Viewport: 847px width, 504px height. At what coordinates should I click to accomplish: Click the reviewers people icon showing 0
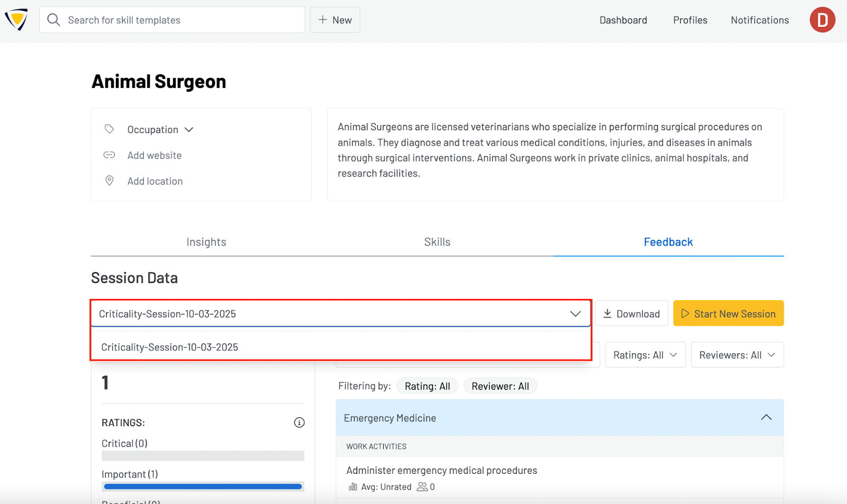pos(422,487)
